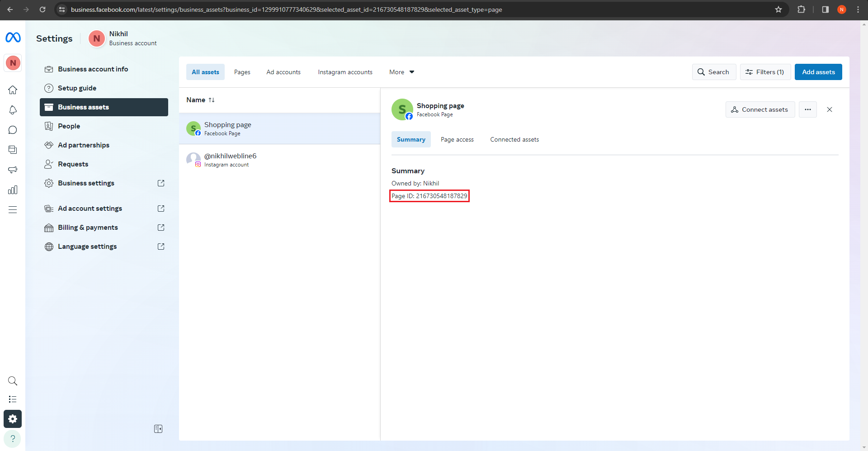The image size is (868, 451).
Task: Open Language settings external link icon
Action: pyautogui.click(x=161, y=247)
